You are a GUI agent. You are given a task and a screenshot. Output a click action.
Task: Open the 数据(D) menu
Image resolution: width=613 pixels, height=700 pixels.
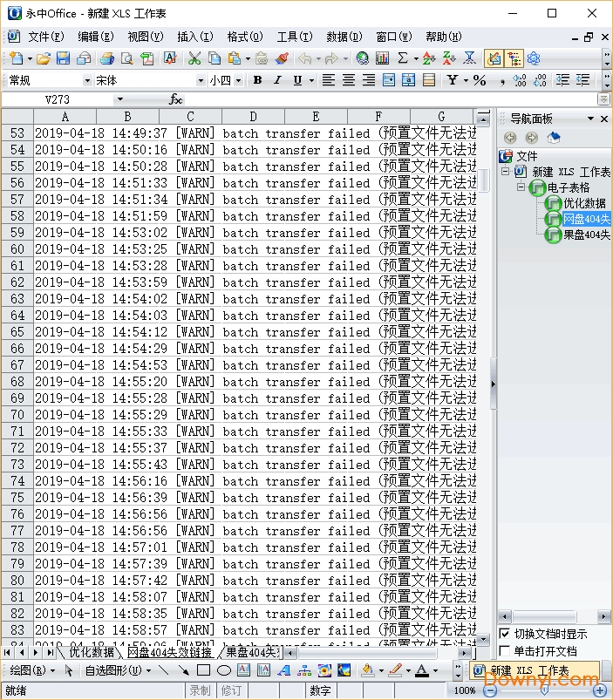(x=344, y=37)
